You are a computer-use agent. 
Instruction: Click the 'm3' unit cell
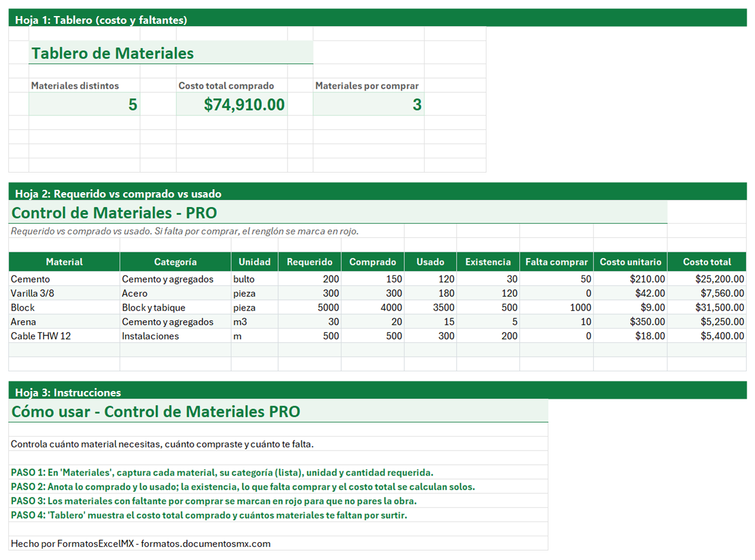[x=255, y=322]
